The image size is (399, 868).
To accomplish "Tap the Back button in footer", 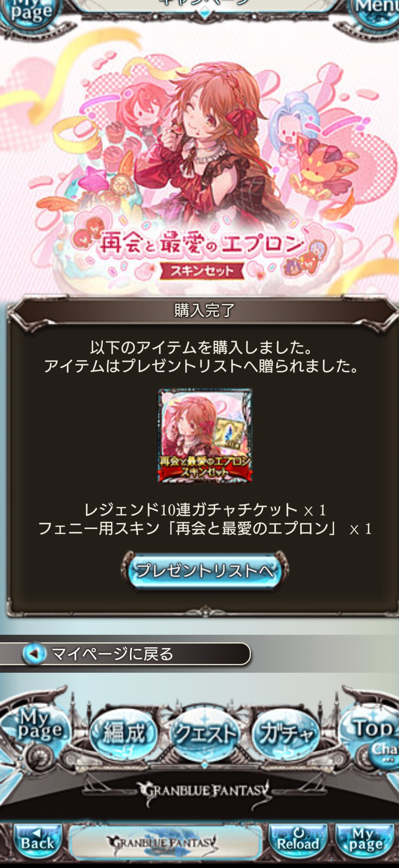I will click(x=38, y=842).
